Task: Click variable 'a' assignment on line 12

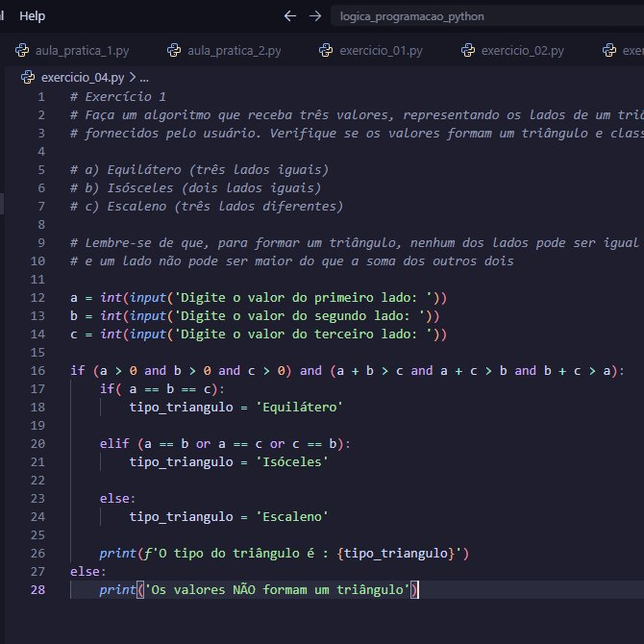Action: [73, 297]
